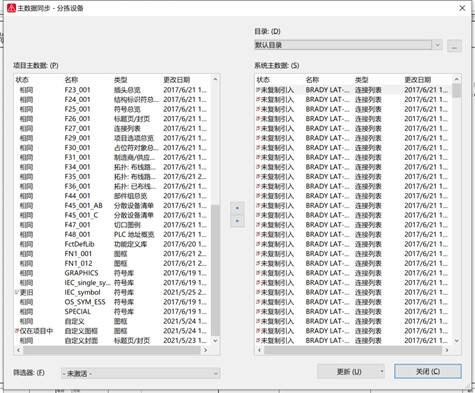
Task: Close the 主数据同步 dialog with the X
Action: tap(462, 8)
